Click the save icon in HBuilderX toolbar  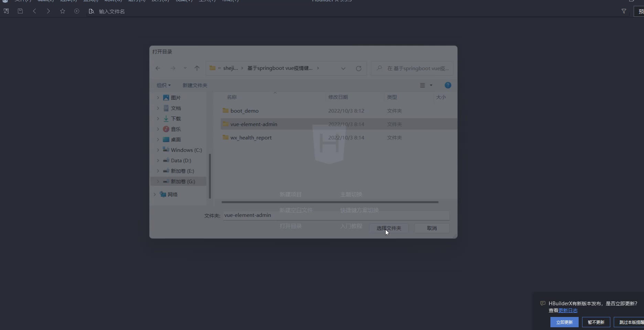click(x=20, y=11)
